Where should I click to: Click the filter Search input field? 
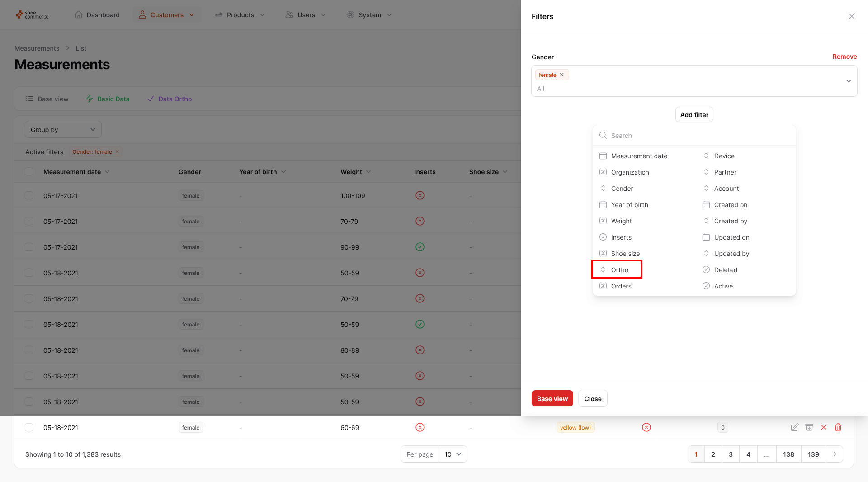click(694, 135)
